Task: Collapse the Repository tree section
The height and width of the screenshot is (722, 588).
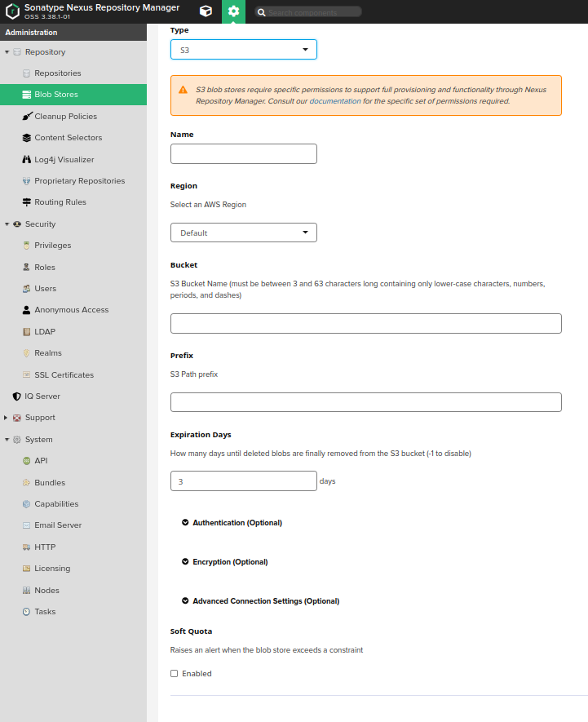Action: 7,52
